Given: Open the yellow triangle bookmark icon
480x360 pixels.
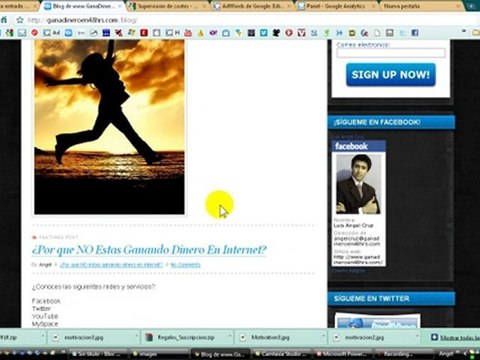Looking at the screenshot, I should point(201,33).
